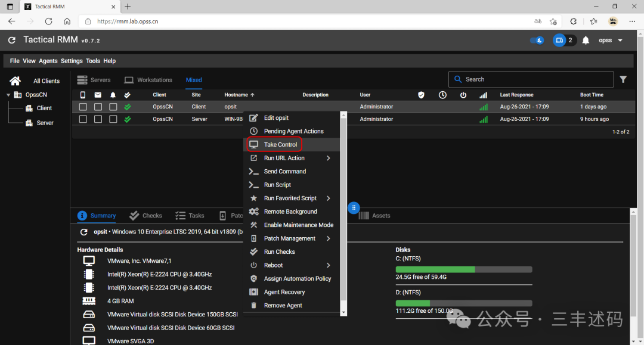Click the pending actions clock column icon
The image size is (644, 345).
(x=442, y=95)
